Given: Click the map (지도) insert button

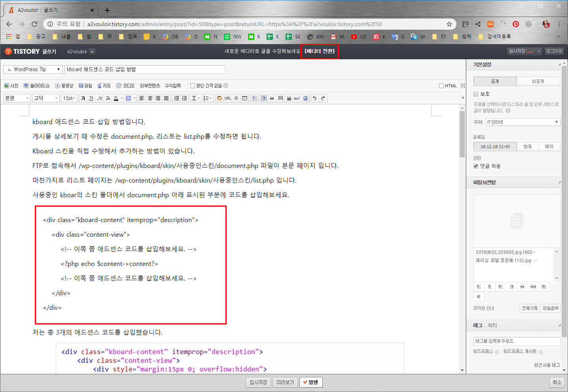Looking at the screenshot, I should [104, 86].
